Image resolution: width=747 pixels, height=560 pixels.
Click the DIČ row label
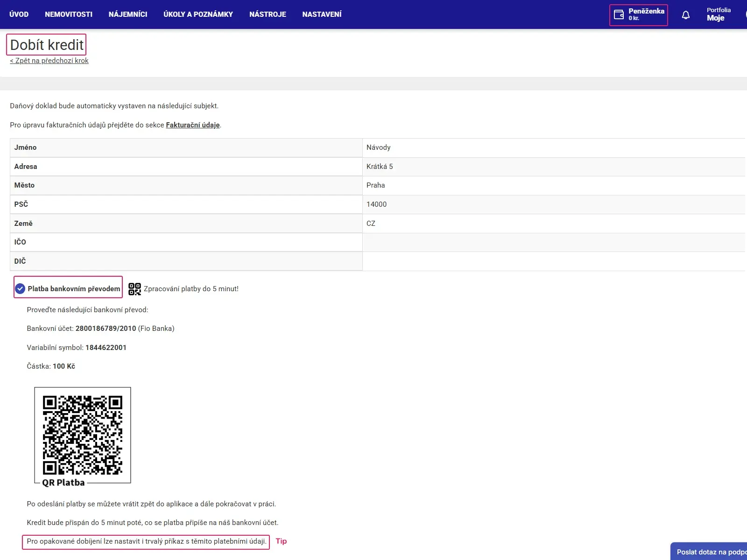(20, 261)
